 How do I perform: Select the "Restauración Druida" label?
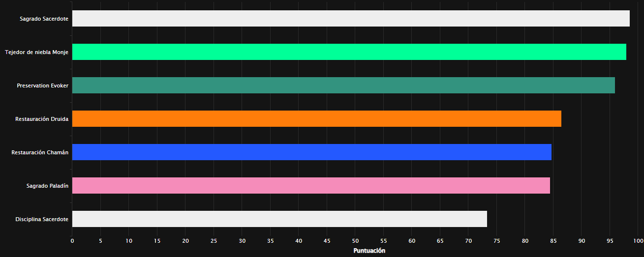click(42, 119)
